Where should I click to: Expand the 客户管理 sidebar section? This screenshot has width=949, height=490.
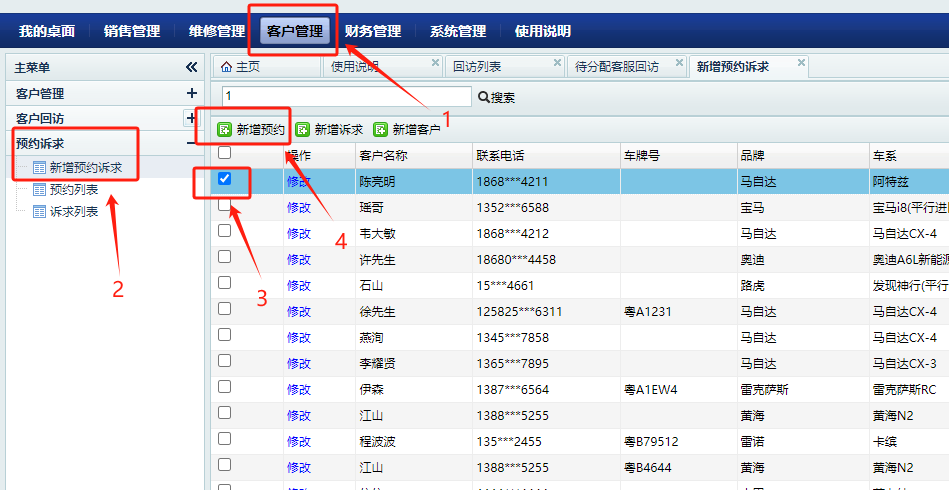[192, 93]
